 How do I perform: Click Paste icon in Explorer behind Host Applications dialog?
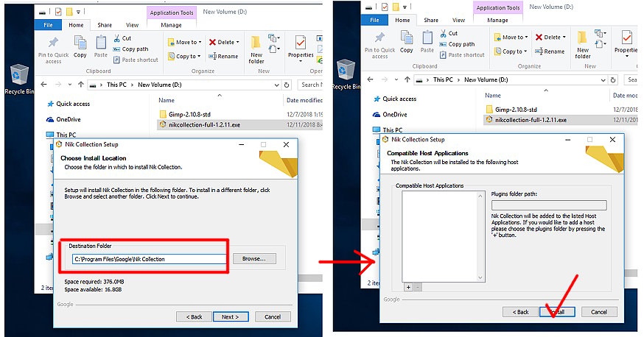[427, 41]
